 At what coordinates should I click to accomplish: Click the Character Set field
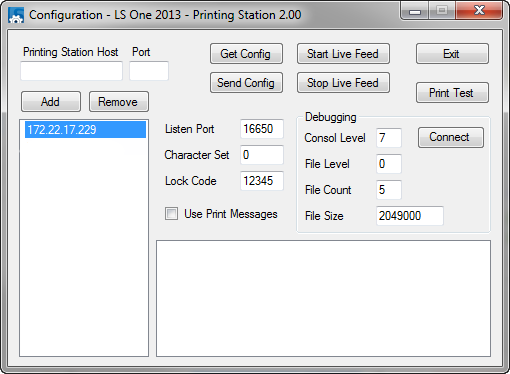click(262, 155)
